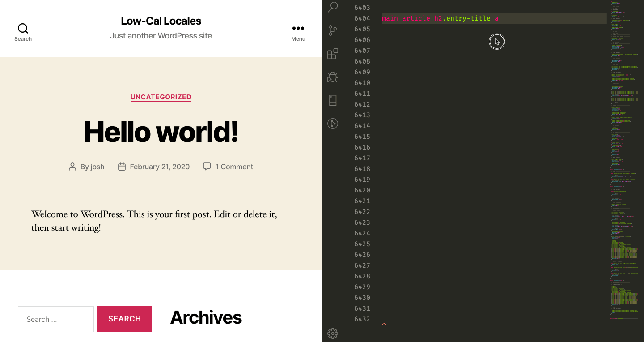Viewport: 644px width, 342px height.
Task: Click line number 6410 in the gutter
Action: coord(362,83)
